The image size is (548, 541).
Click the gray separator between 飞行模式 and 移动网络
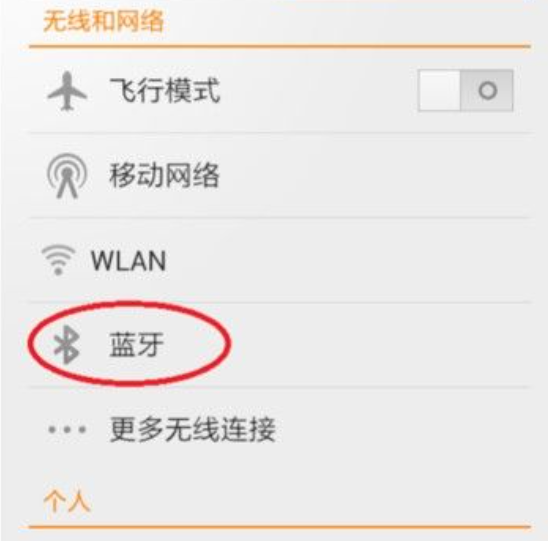(x=280, y=133)
